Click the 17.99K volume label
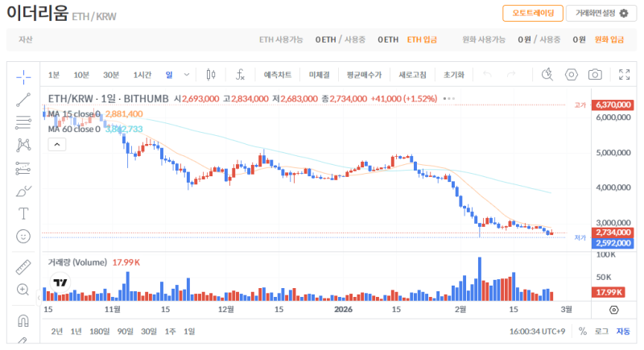The width and height of the screenshot is (644, 350). coord(609,292)
